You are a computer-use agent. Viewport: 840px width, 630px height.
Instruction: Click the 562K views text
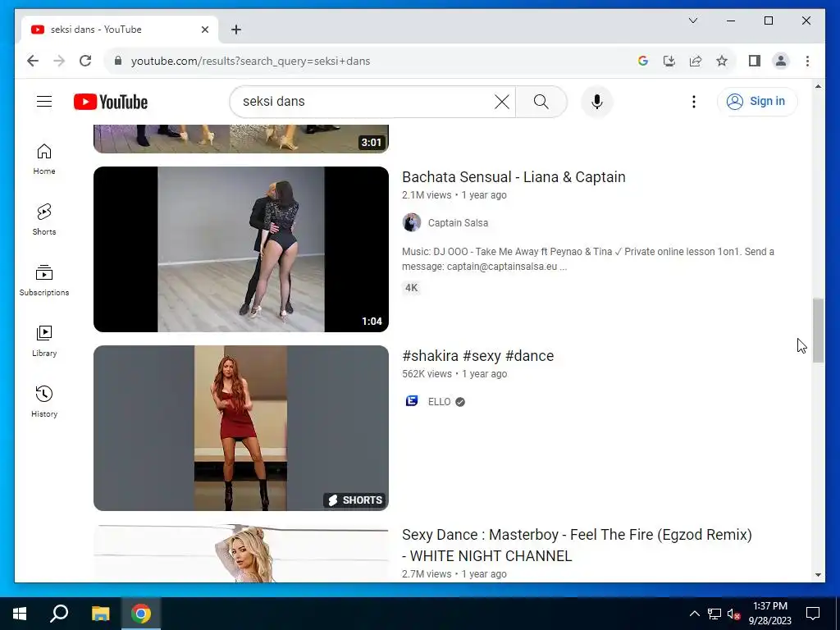click(x=427, y=374)
